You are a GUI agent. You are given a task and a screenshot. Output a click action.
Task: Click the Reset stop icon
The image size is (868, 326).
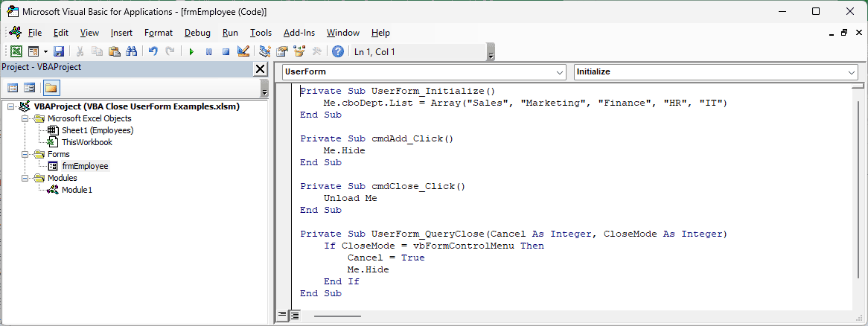pos(226,51)
